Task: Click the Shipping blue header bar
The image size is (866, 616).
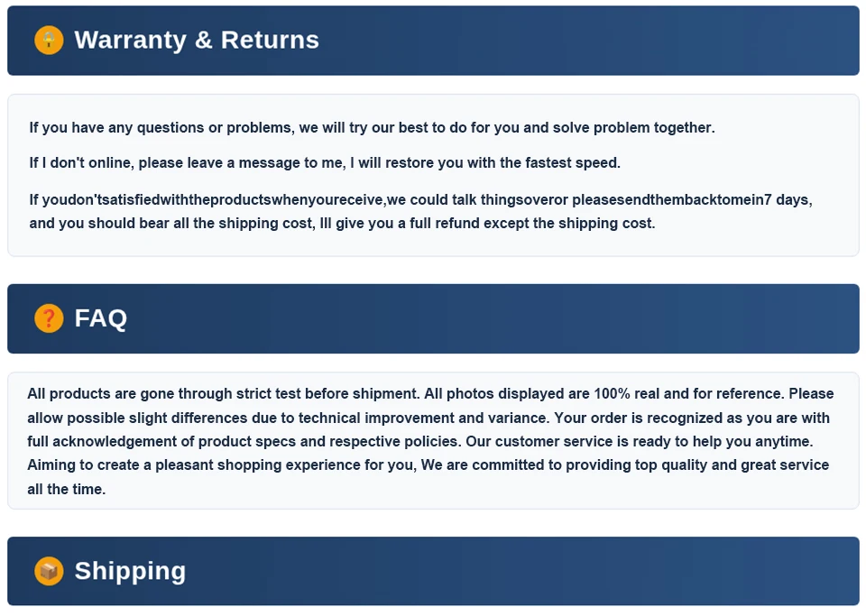Action: coord(433,571)
